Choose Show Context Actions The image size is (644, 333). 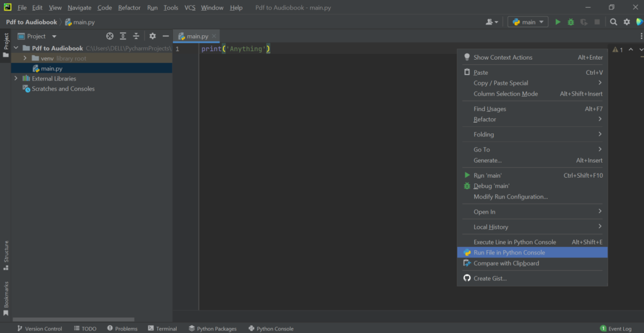click(x=532, y=57)
